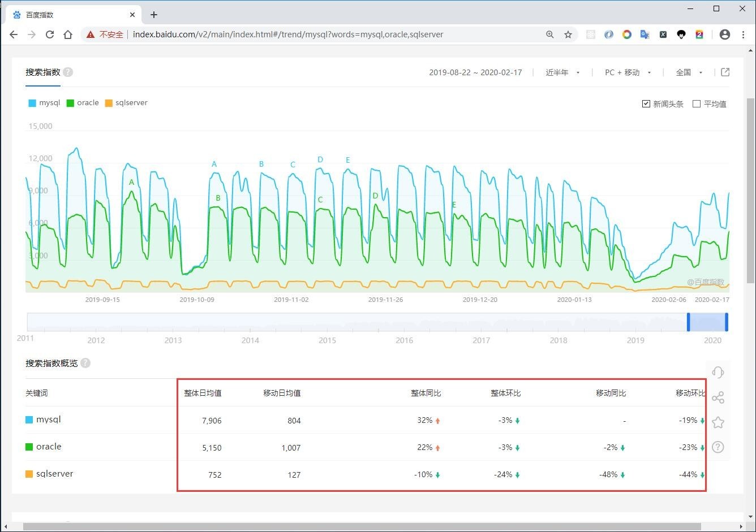Click the colorful ring extension icon
Viewport: 756px width, 532px height.
coord(626,34)
